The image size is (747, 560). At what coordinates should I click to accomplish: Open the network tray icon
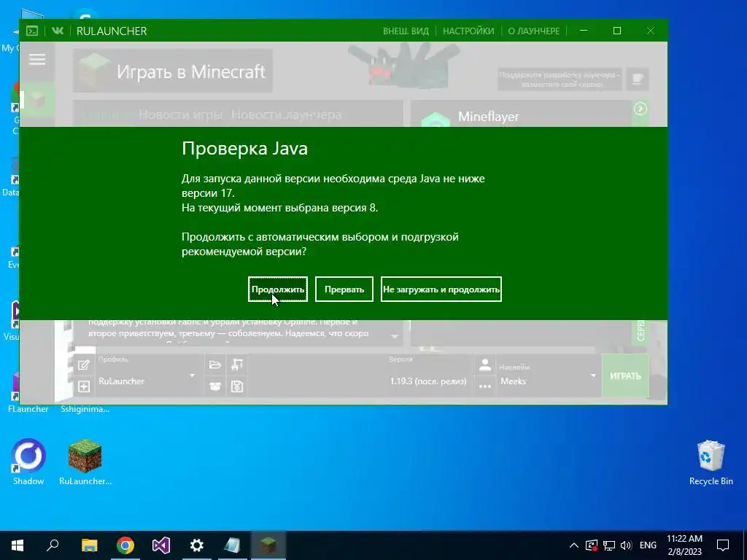coord(609,545)
